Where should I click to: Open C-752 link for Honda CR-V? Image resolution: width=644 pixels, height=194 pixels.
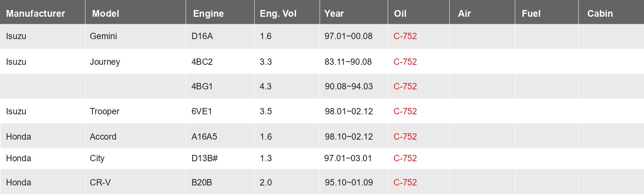point(405,182)
